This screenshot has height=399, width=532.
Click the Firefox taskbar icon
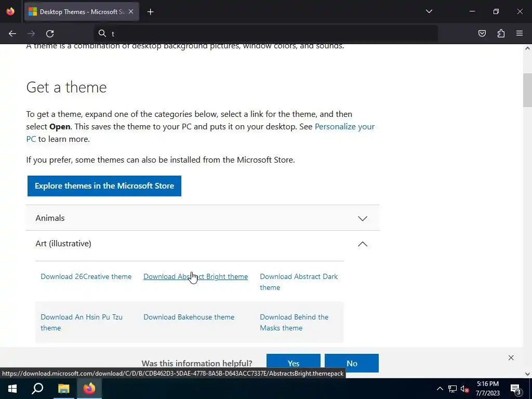(x=89, y=389)
